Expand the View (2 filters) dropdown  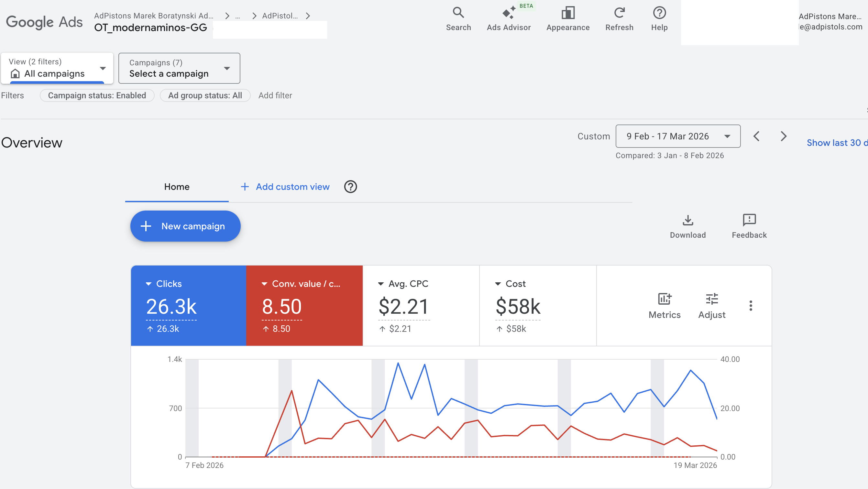click(x=57, y=68)
